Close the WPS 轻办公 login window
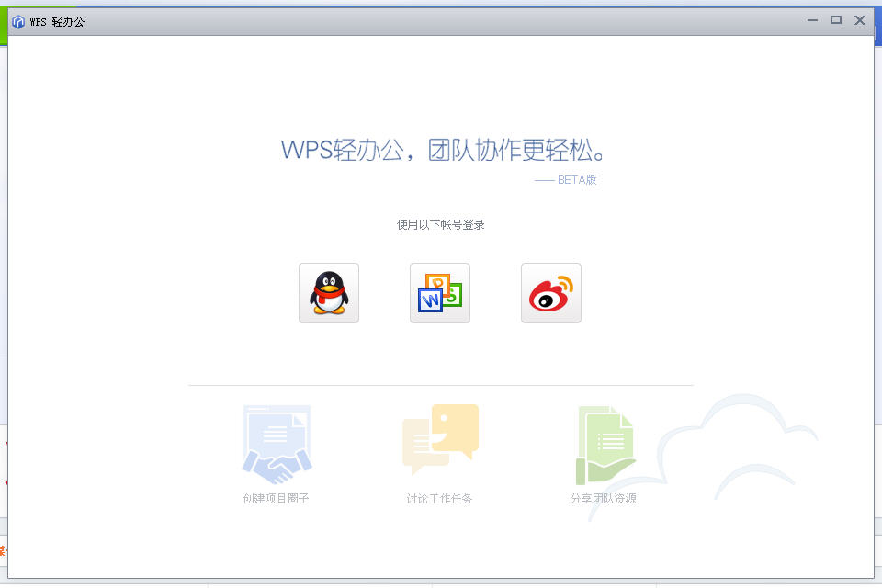The height and width of the screenshot is (588, 882). [860, 20]
